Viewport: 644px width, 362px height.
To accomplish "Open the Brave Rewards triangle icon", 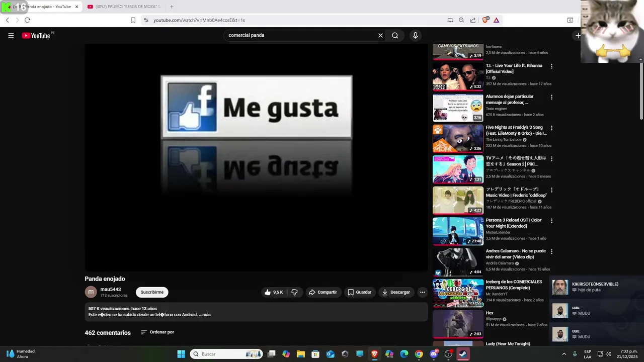I will point(496,20).
